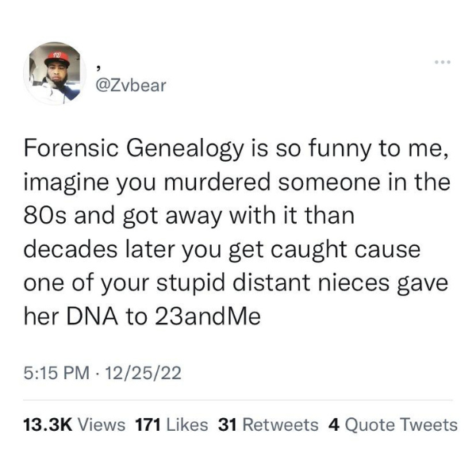Select the 12/25/22 date text
The height and width of the screenshot is (476, 476).
143,373
